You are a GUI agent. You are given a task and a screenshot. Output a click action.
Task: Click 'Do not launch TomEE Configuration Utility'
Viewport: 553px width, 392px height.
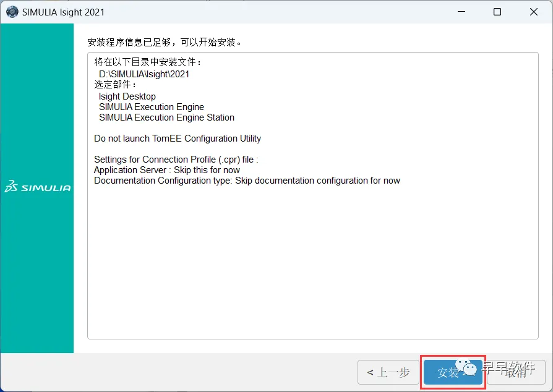178,138
